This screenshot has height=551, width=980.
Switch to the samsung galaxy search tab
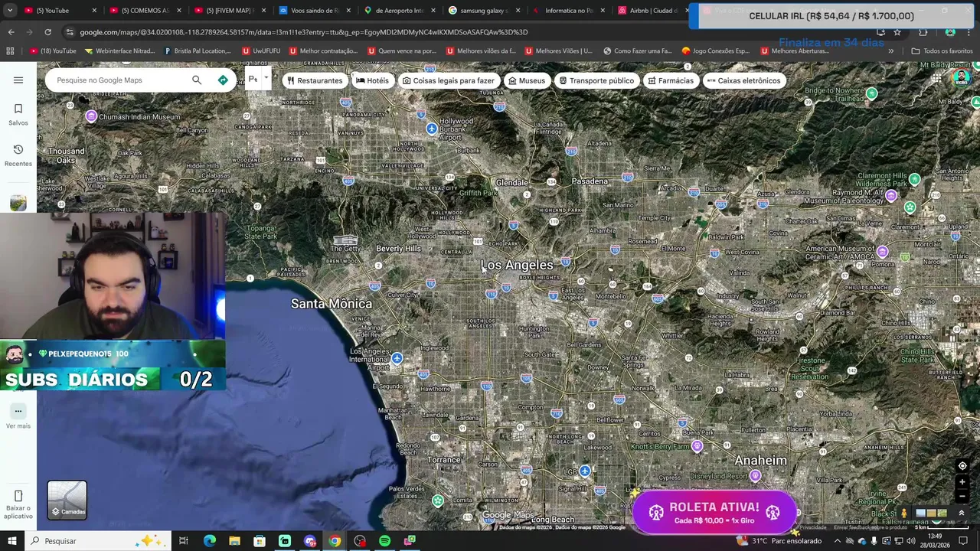click(484, 11)
